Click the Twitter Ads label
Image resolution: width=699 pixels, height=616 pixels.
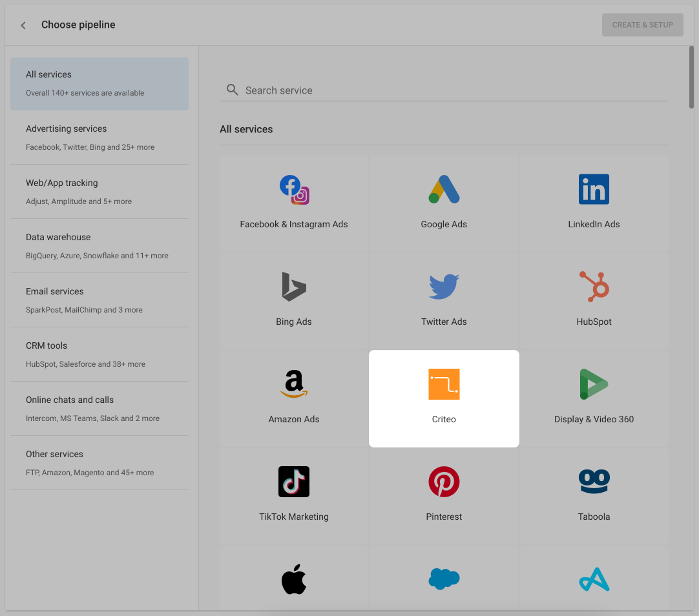tap(444, 322)
